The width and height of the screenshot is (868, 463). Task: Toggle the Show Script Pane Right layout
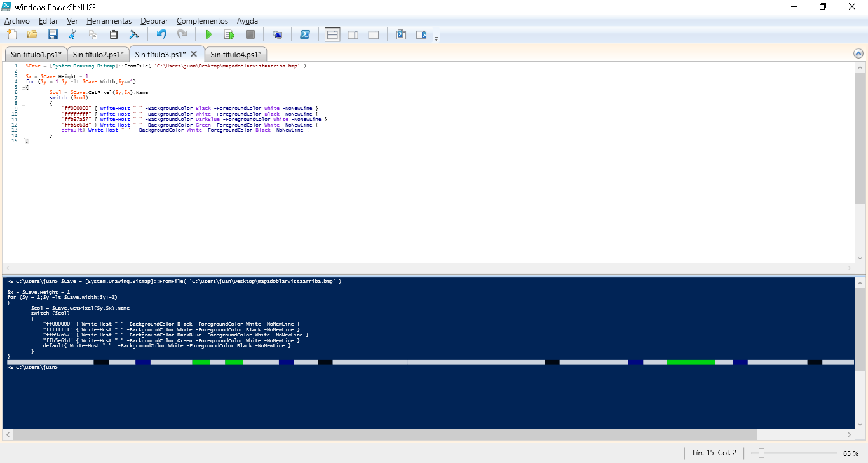[x=353, y=34]
